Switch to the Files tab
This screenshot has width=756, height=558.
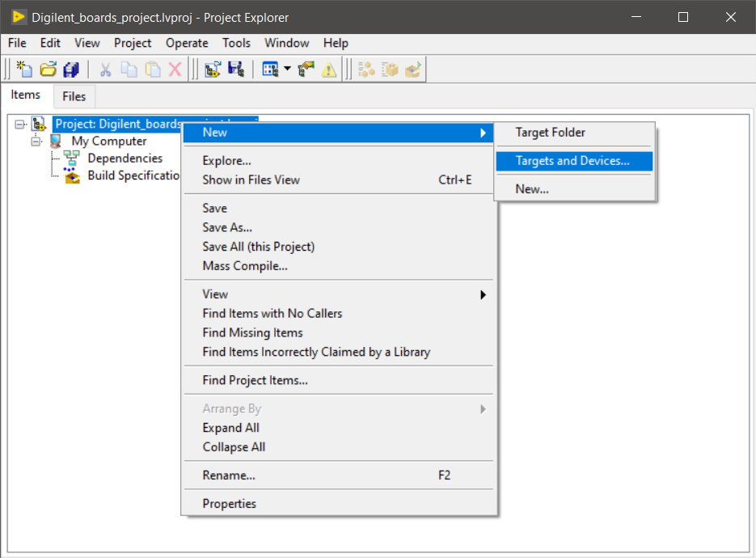(74, 96)
